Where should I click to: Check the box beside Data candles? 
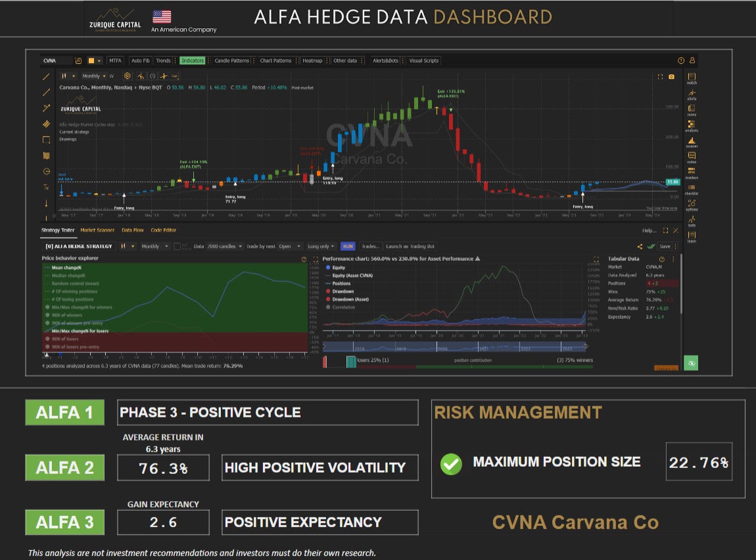click(x=177, y=246)
